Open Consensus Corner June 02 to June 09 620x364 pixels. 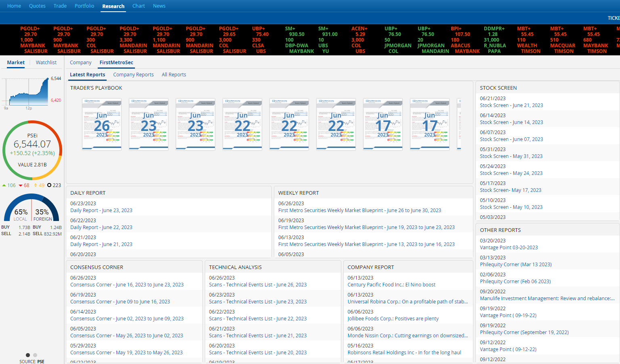[x=127, y=319]
